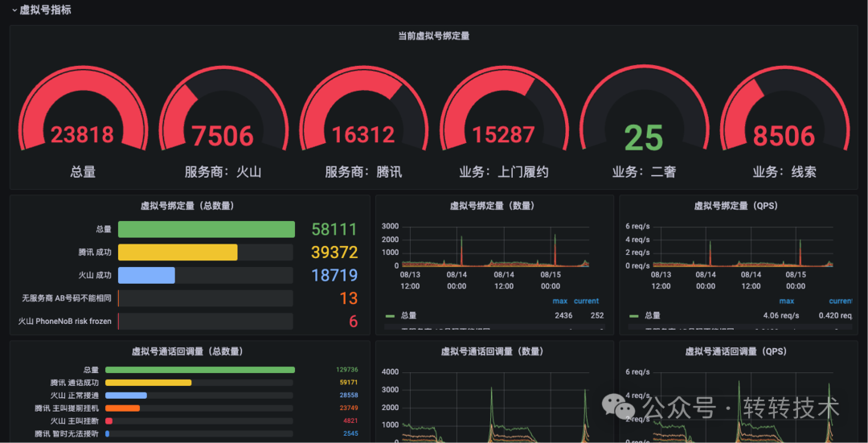Click the 23818 gauge value
The image size is (868, 443).
pos(83,134)
